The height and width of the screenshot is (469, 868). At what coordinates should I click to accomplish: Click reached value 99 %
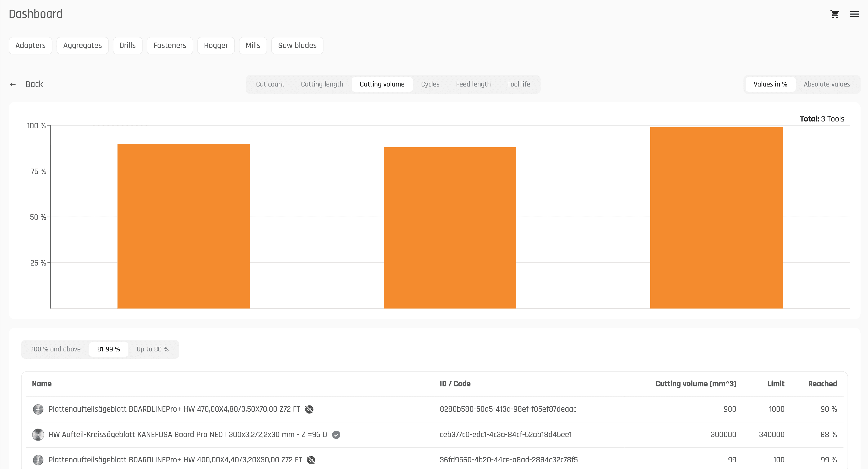click(x=829, y=460)
